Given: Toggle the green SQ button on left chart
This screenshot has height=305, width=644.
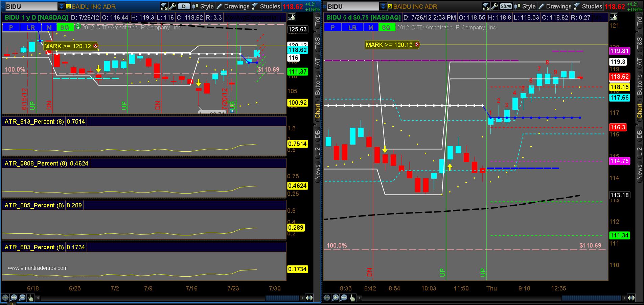Looking at the screenshot, I should coord(65,27).
